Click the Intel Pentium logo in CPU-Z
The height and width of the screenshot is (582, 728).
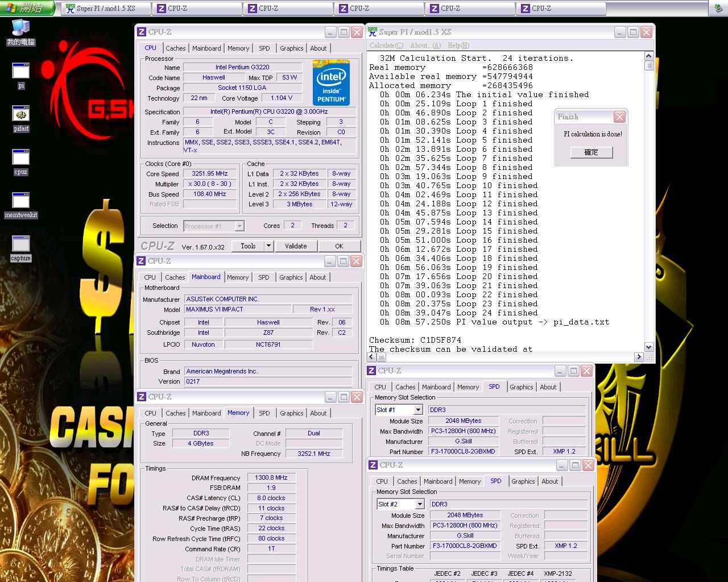point(332,82)
